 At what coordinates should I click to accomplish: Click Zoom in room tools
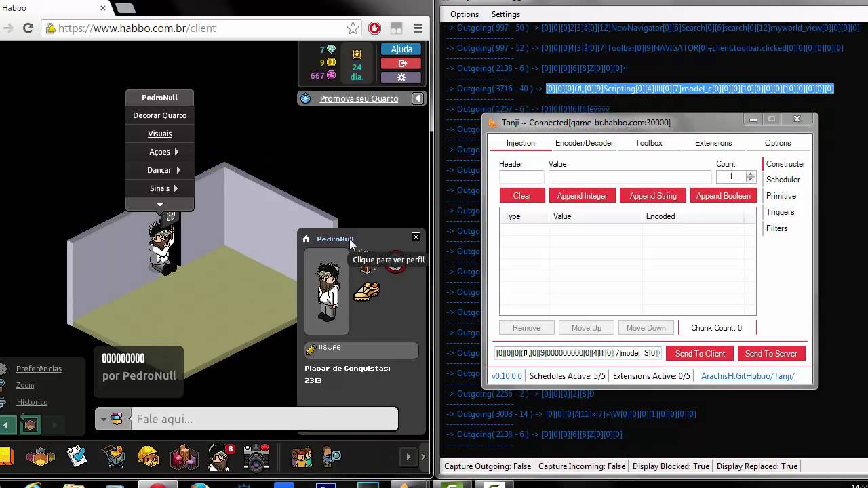click(25, 385)
